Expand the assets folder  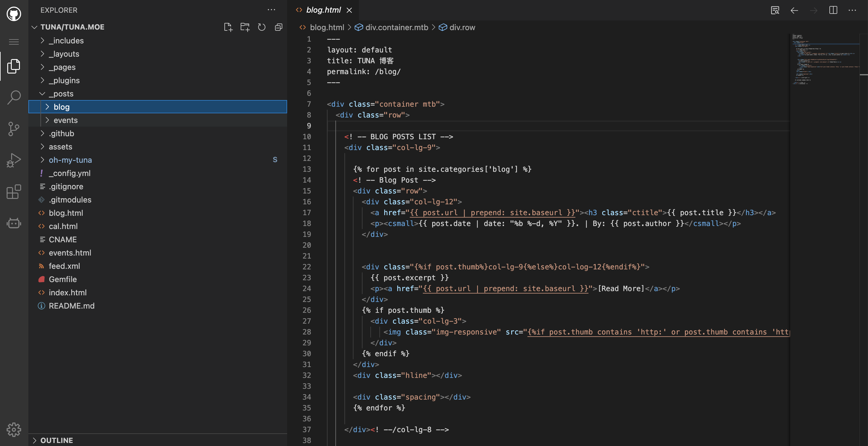point(158,146)
